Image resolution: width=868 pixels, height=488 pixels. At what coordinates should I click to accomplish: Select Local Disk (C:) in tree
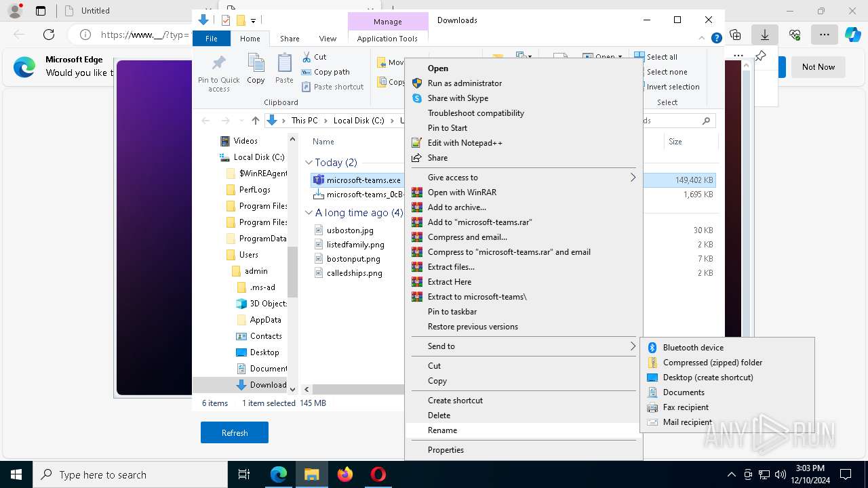pyautogui.click(x=259, y=157)
